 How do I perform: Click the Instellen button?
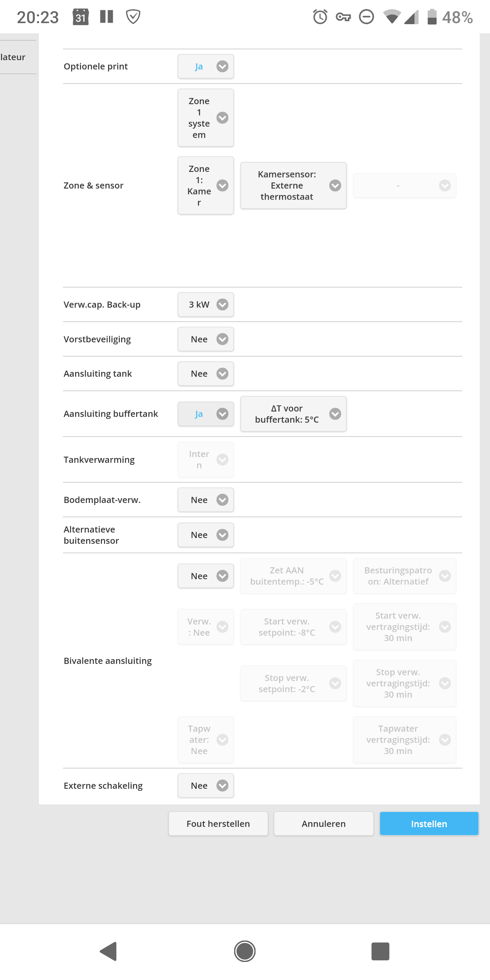pyautogui.click(x=429, y=823)
